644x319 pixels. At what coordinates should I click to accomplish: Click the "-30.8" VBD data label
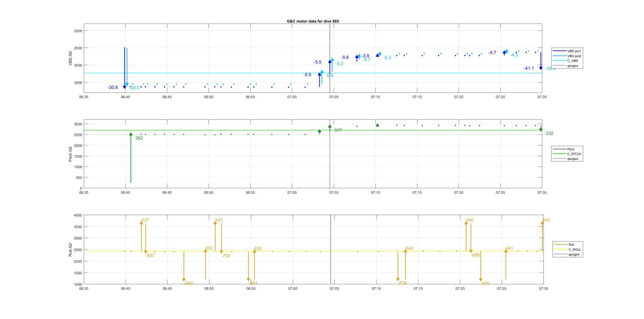[x=113, y=87]
